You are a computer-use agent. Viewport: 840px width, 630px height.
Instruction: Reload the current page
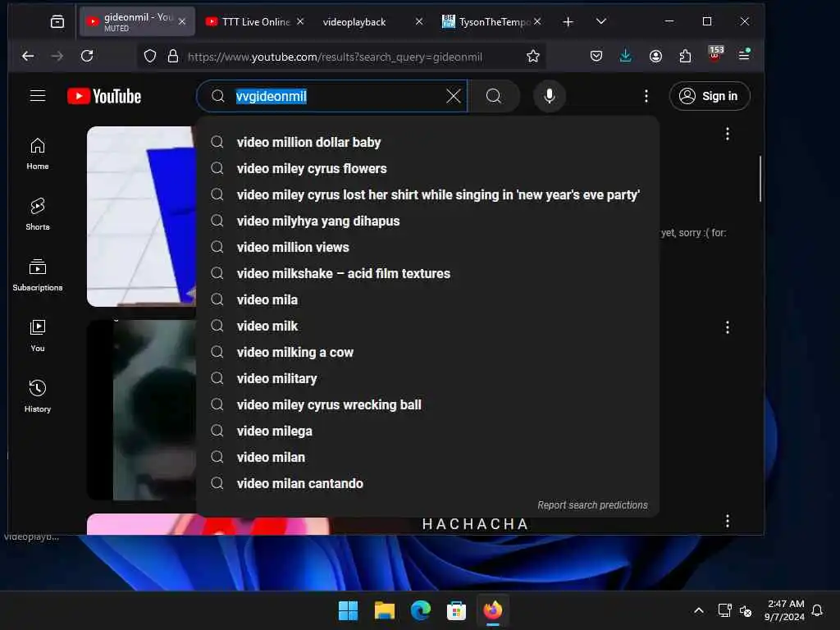click(87, 57)
